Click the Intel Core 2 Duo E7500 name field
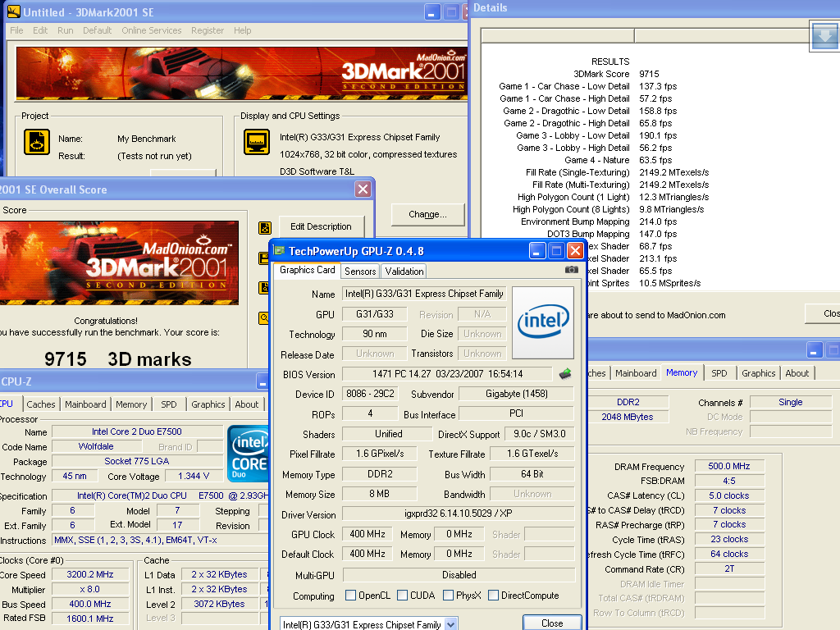 (x=137, y=431)
